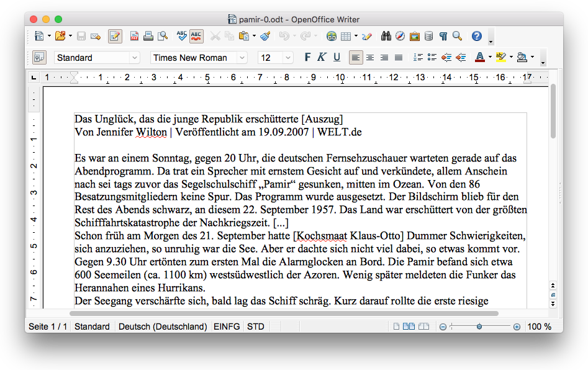
Task: Click the Paste clipboard icon
Action: tap(244, 36)
